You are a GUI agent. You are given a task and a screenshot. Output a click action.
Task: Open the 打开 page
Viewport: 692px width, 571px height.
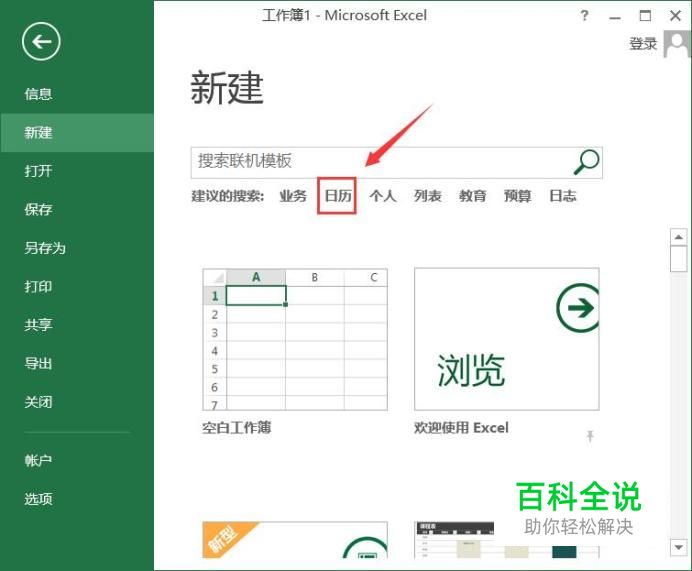pos(38,171)
